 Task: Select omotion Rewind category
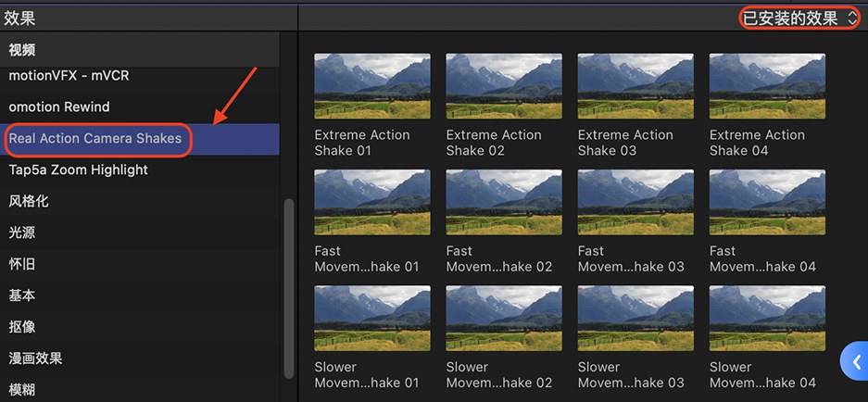click(59, 107)
